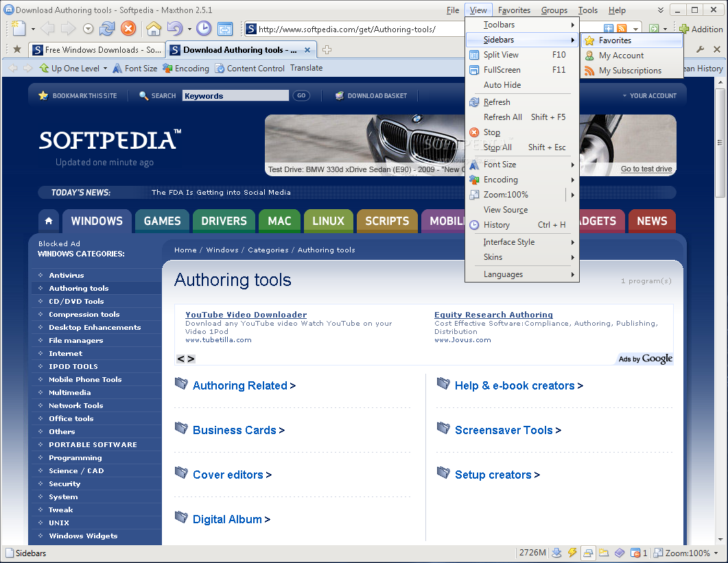
Task: Click the fullscreen window toolbar icon
Action: point(225,29)
